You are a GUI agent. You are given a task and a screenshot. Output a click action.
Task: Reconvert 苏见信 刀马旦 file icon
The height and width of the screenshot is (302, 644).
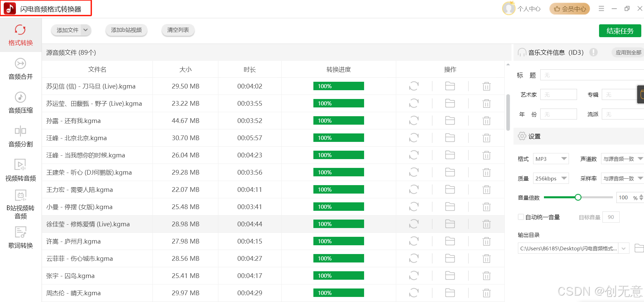pos(414,86)
